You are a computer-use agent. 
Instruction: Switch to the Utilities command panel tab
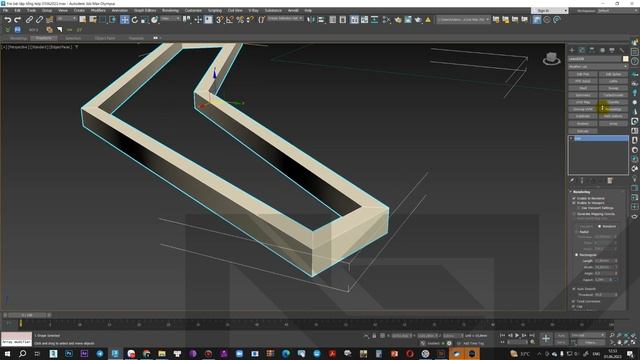pyautogui.click(x=622, y=50)
